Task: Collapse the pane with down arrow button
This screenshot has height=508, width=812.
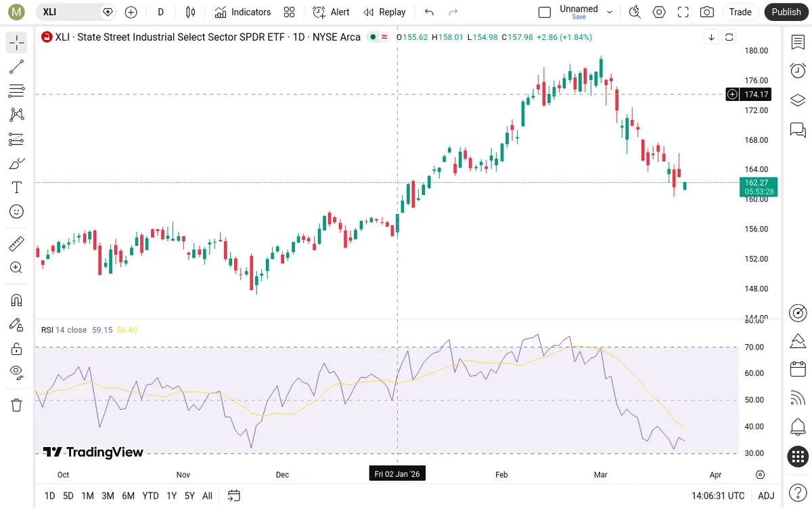Action: point(711,37)
